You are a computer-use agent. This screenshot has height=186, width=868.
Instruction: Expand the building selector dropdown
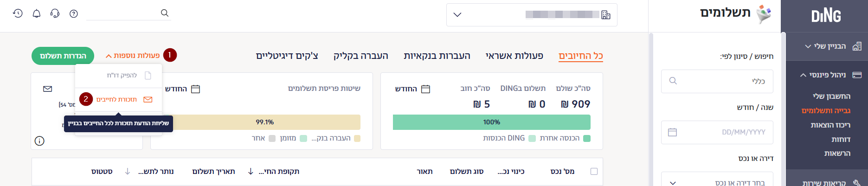pyautogui.click(x=457, y=15)
